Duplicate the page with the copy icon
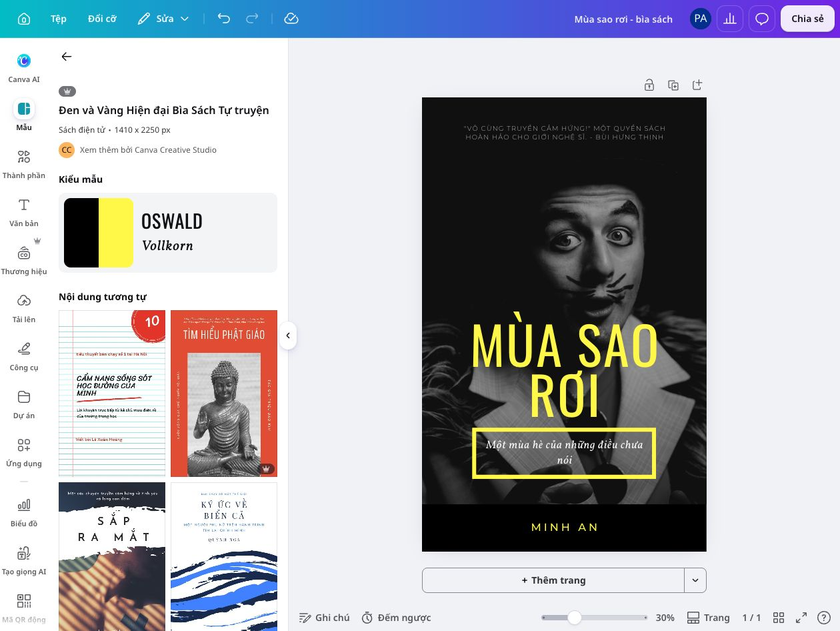This screenshot has height=631, width=840. (x=673, y=85)
